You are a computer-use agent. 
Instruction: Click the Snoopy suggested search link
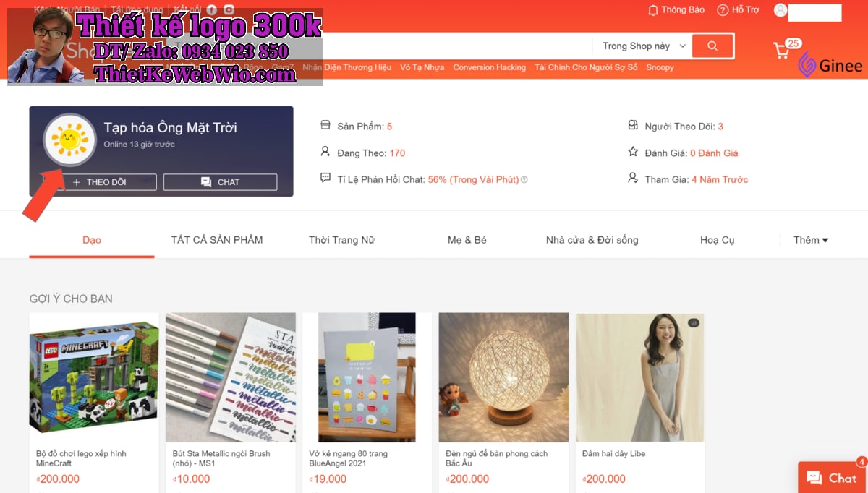point(660,67)
